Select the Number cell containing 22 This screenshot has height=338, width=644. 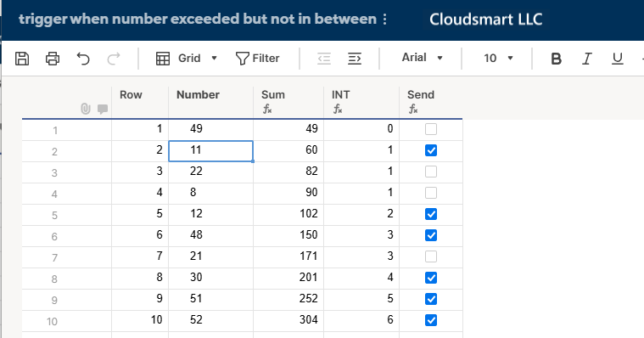click(x=210, y=172)
